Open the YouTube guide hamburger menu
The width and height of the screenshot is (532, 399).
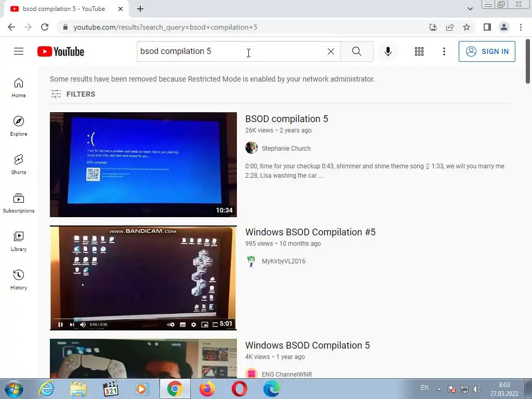pos(19,51)
